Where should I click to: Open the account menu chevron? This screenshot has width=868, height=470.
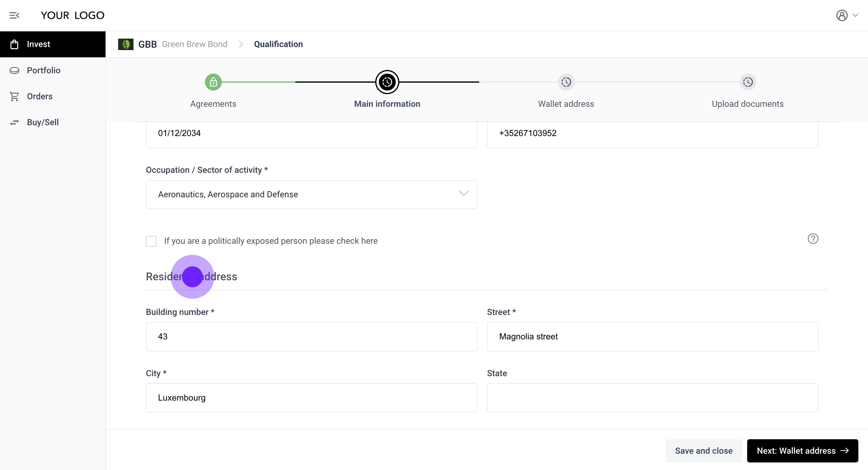coord(856,15)
